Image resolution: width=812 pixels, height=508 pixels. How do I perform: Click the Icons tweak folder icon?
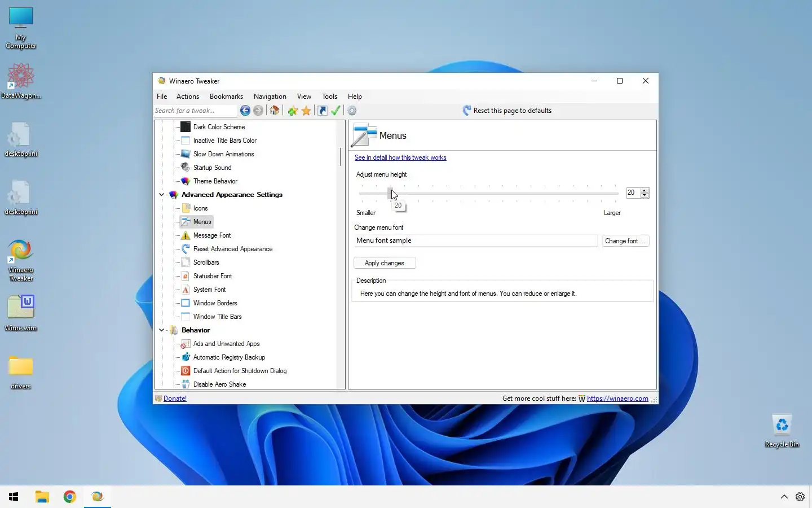186,208
